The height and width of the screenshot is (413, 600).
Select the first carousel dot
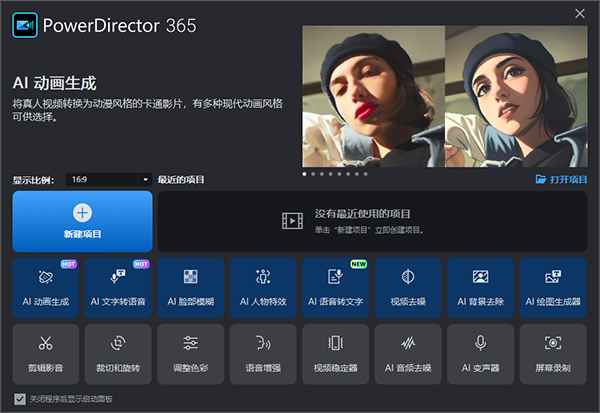[x=304, y=174]
